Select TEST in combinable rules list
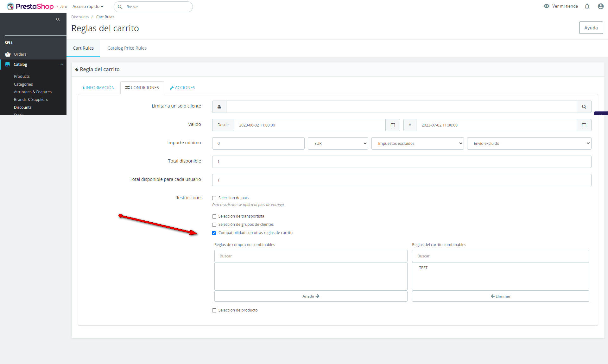This screenshot has width=608, height=364. click(x=423, y=268)
